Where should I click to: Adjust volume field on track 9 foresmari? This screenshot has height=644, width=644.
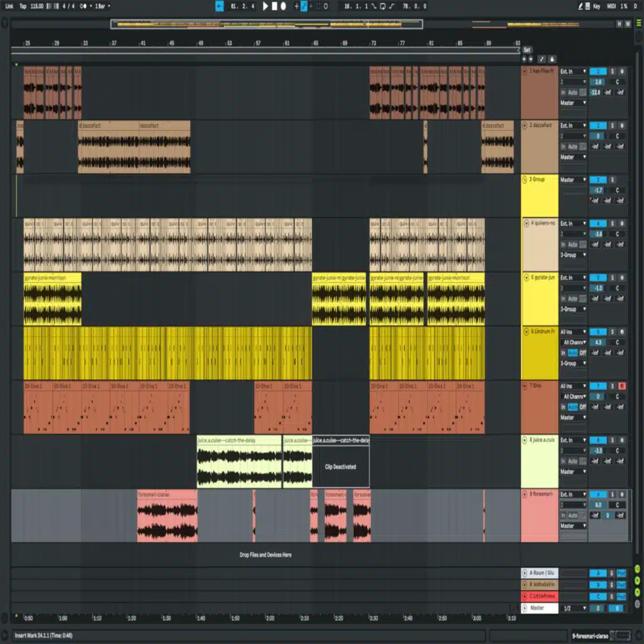(x=597, y=505)
